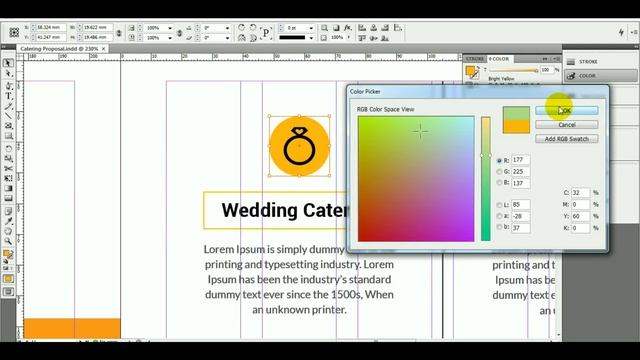The image size is (640, 360).
Task: Click the vertical color slider bar
Action: pos(485,179)
